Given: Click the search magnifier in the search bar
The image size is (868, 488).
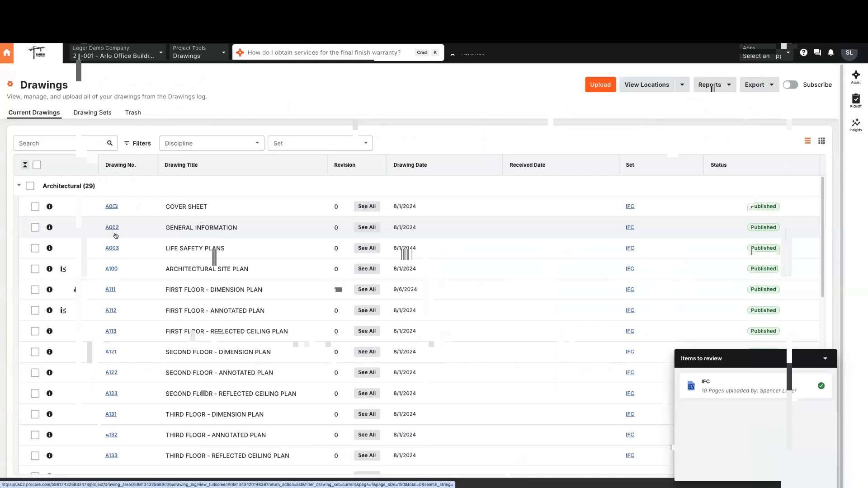Looking at the screenshot, I should click(109, 143).
